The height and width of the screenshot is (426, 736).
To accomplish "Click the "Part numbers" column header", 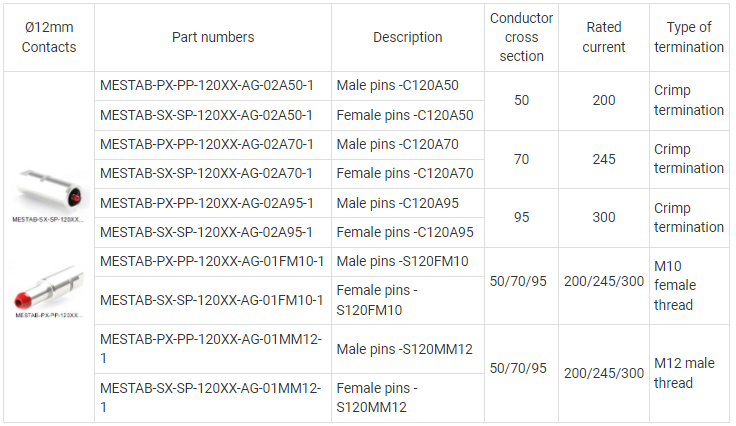I will coord(213,37).
